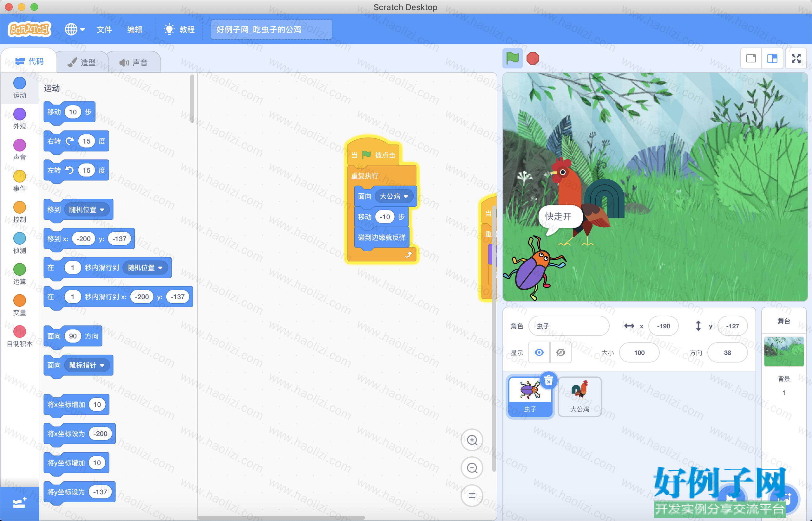Select the 大公鸡 sprite thumbnail
The height and width of the screenshot is (521, 812).
click(580, 396)
